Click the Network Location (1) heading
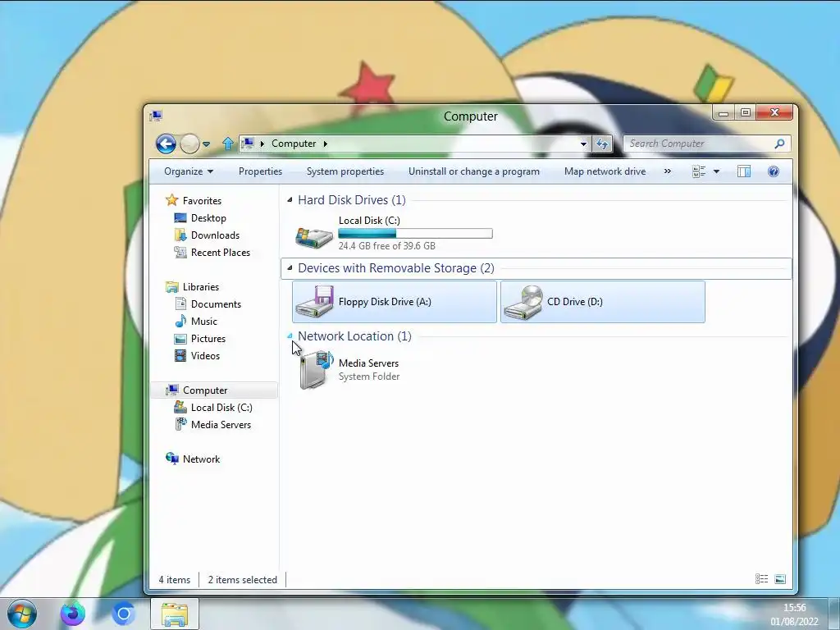This screenshot has height=630, width=840. point(354,336)
